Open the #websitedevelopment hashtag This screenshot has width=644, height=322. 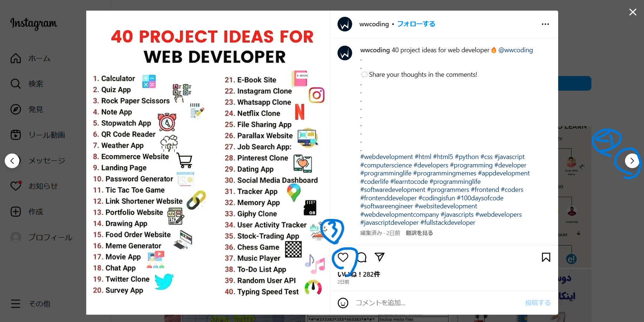(x=446, y=206)
